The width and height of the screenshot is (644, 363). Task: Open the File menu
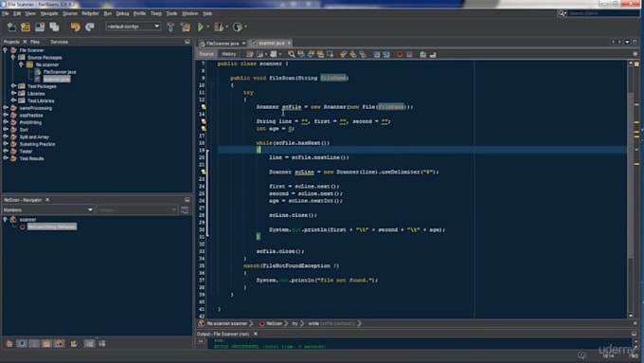pos(5,13)
